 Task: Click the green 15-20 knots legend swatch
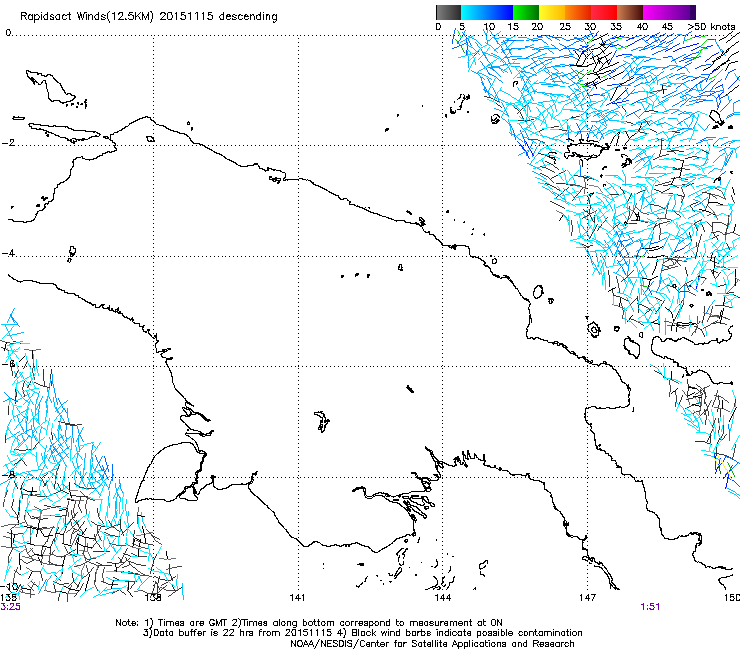(x=526, y=12)
